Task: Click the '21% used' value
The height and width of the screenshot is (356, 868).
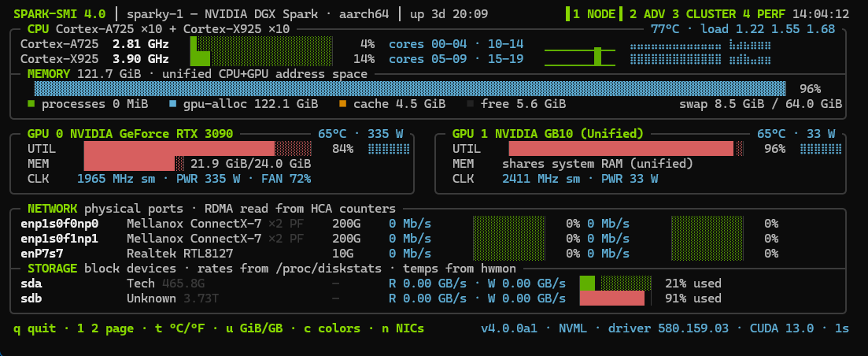Action: (693, 284)
